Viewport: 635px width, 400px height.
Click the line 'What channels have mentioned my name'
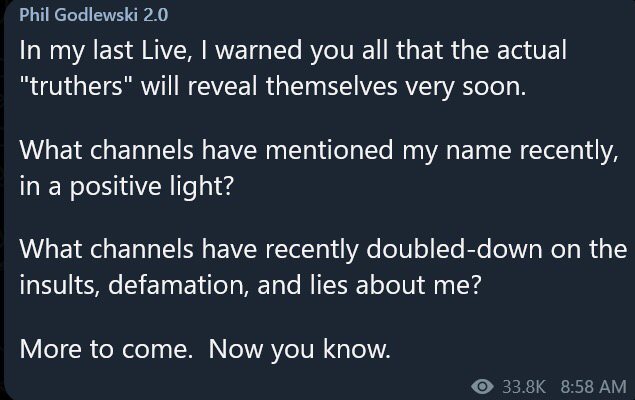319,151
